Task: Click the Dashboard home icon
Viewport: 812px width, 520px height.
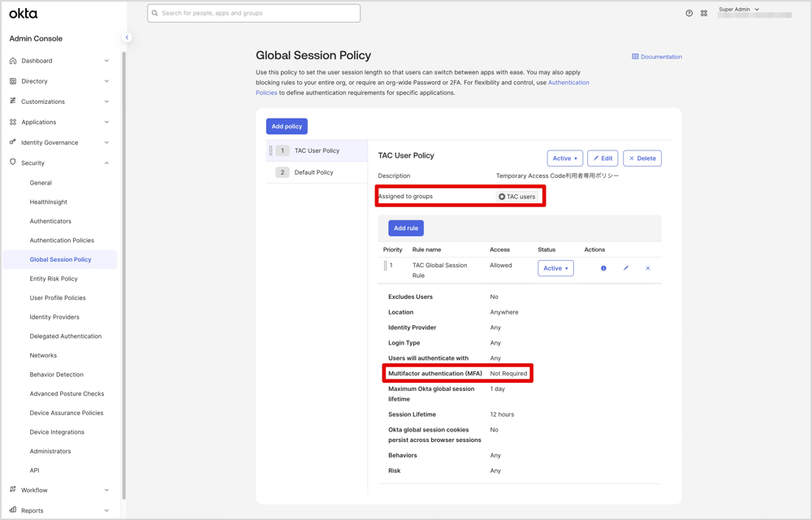Action: [13, 61]
